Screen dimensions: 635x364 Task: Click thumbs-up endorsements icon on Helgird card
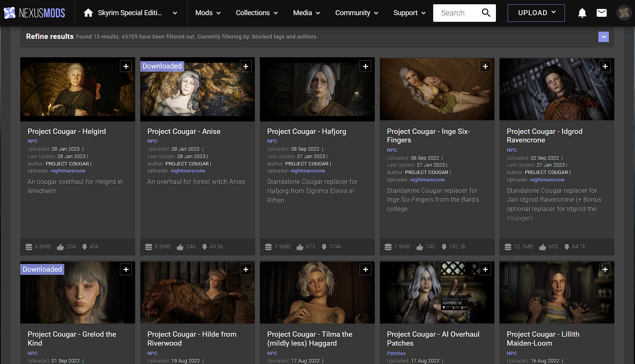click(x=60, y=247)
